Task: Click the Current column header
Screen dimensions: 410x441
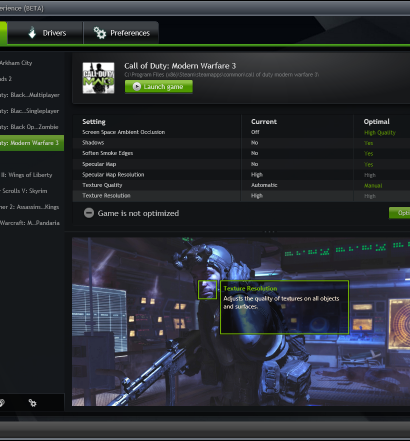Action: (264, 122)
